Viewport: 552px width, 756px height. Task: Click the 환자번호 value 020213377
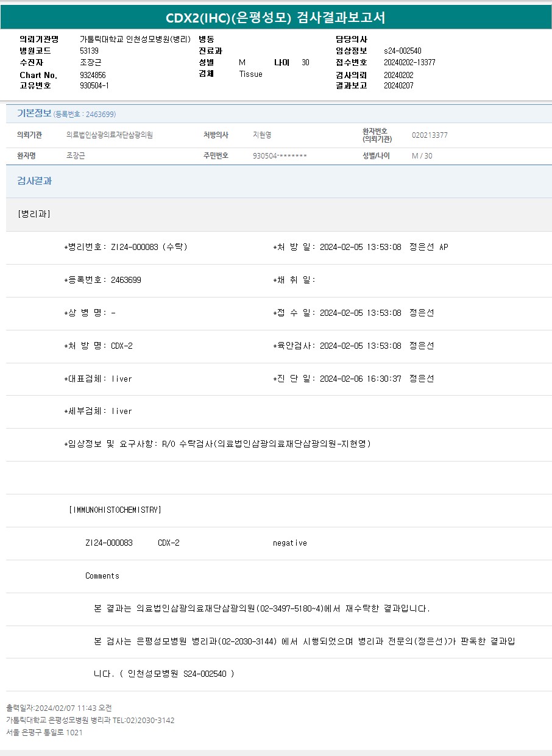(430, 135)
